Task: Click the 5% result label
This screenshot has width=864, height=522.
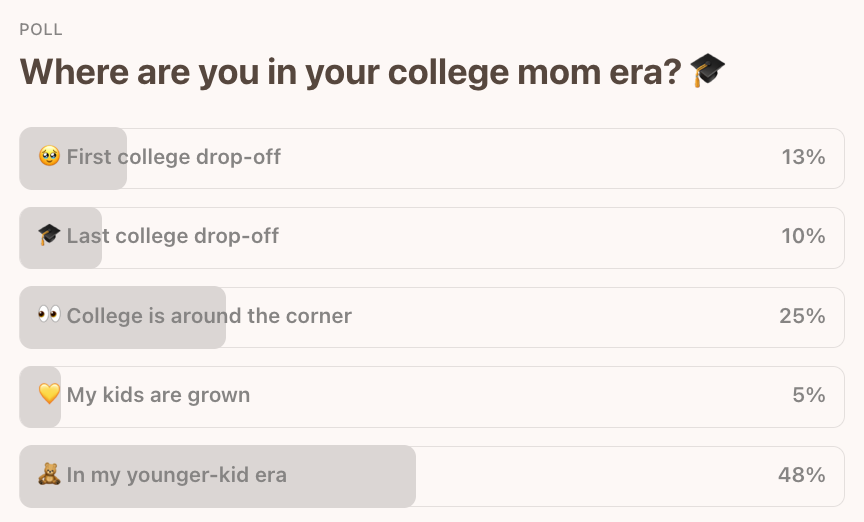Action: [x=809, y=395]
